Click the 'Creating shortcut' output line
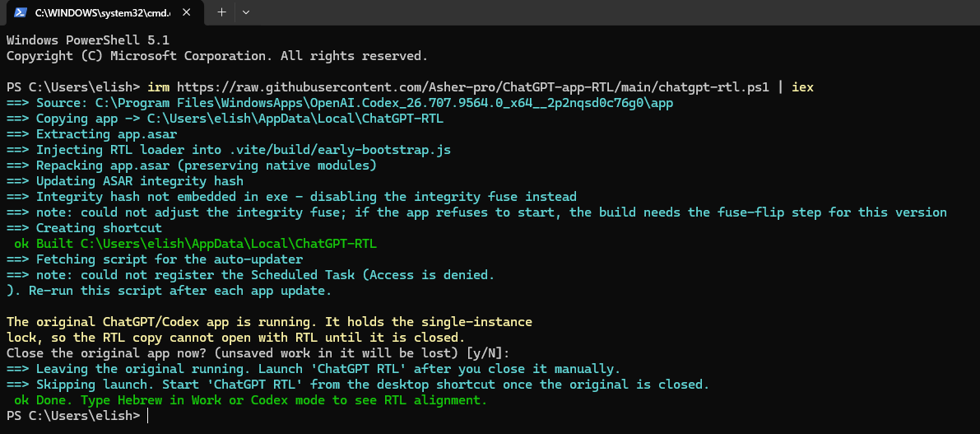Image resolution: width=980 pixels, height=434 pixels. (84, 227)
